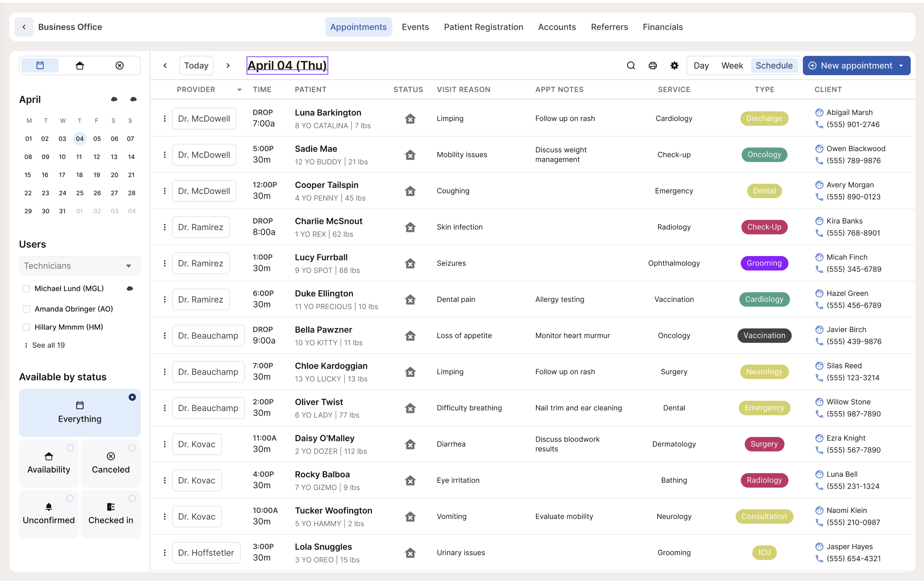Viewport: 924px width, 581px height.
Task: Click the circled X icon in sidebar toggle
Action: tap(120, 65)
